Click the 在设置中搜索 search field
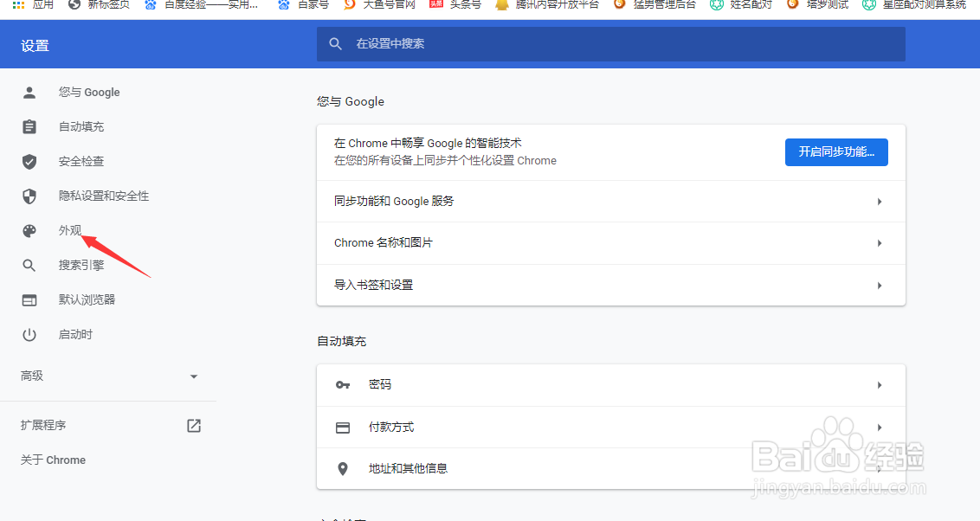Viewport: 980px width, 521px height. click(x=611, y=44)
